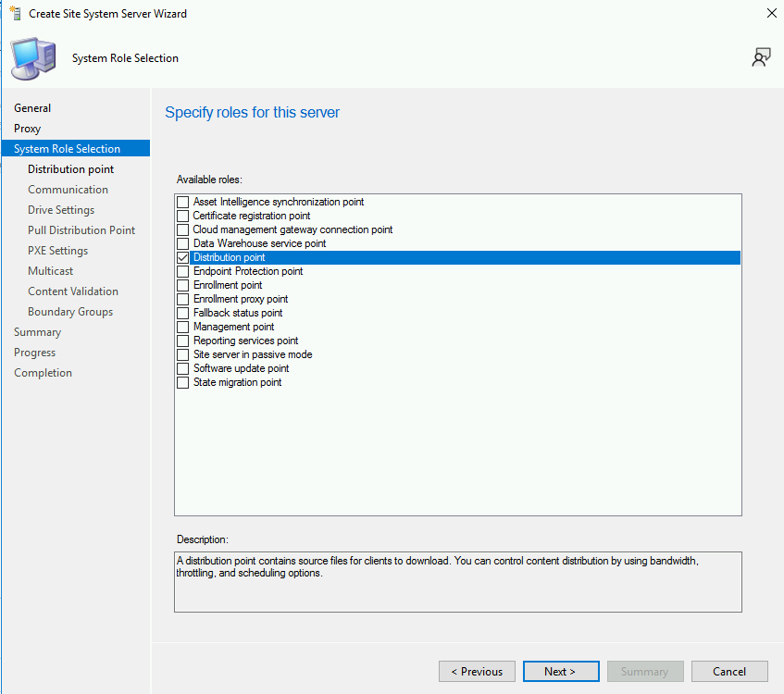Click the role description text box
This screenshot has height=694, width=784.
click(x=457, y=581)
